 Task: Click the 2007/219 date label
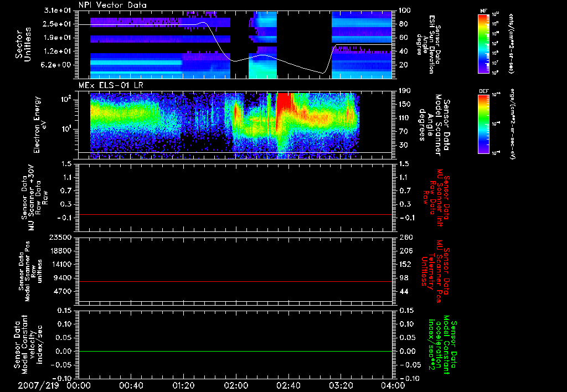(38, 385)
